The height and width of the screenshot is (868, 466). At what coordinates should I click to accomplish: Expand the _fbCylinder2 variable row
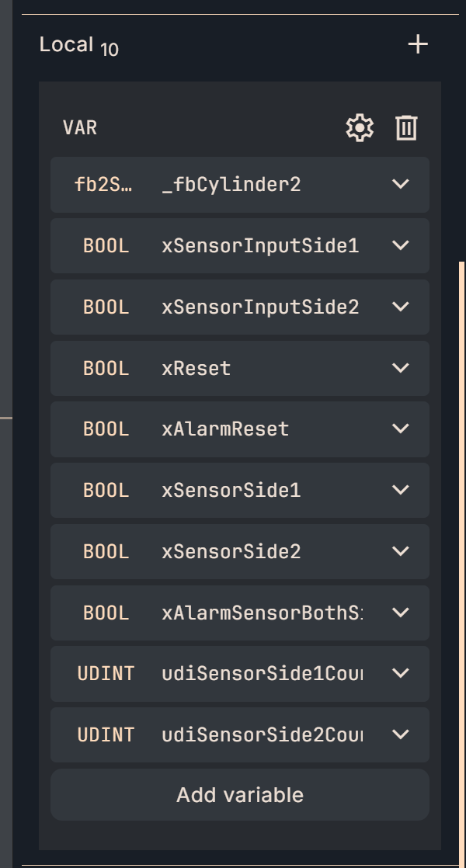(401, 185)
